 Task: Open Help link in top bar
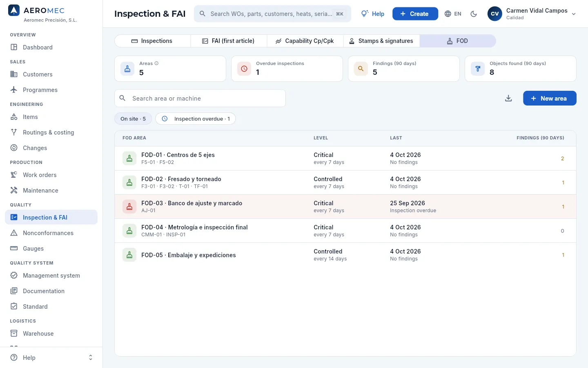373,14
